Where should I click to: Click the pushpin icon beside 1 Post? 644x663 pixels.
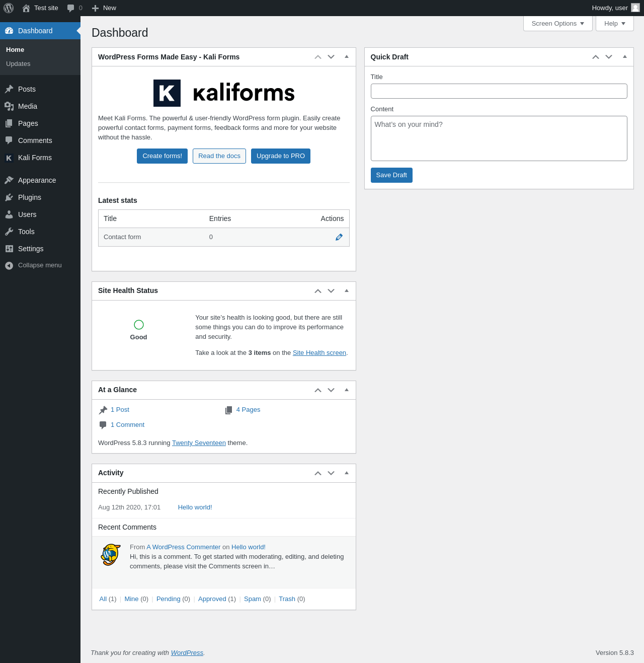103,410
